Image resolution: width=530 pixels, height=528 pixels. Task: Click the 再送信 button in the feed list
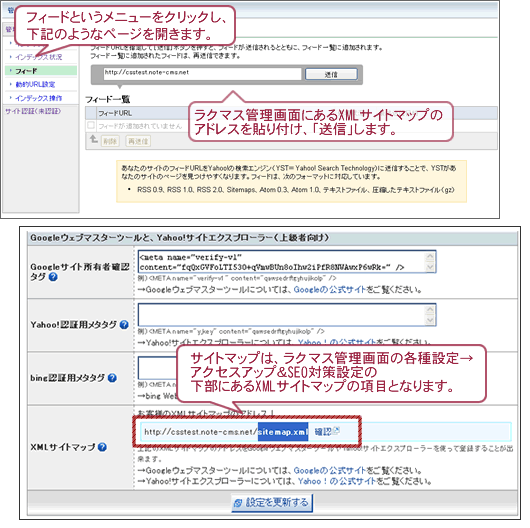click(138, 141)
